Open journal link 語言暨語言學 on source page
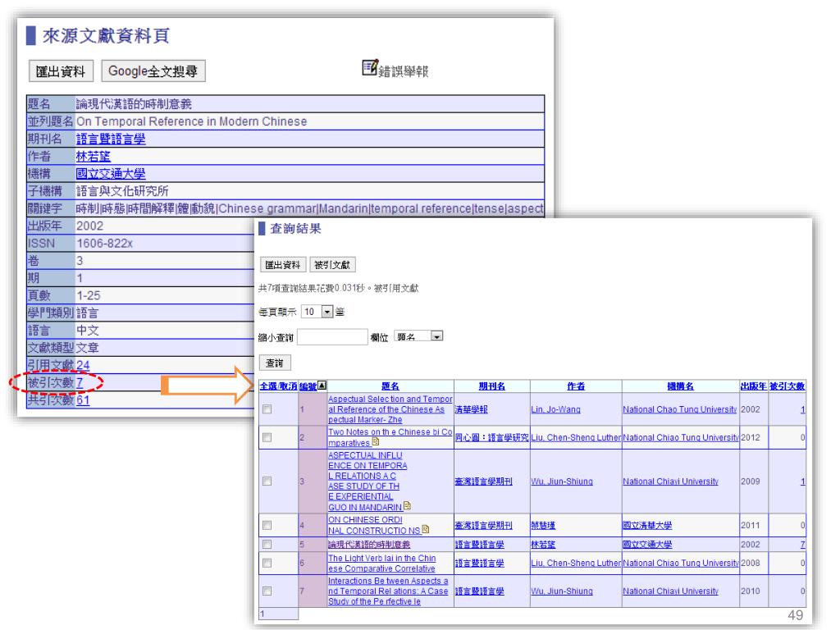The height and width of the screenshot is (630, 840). tap(111, 139)
